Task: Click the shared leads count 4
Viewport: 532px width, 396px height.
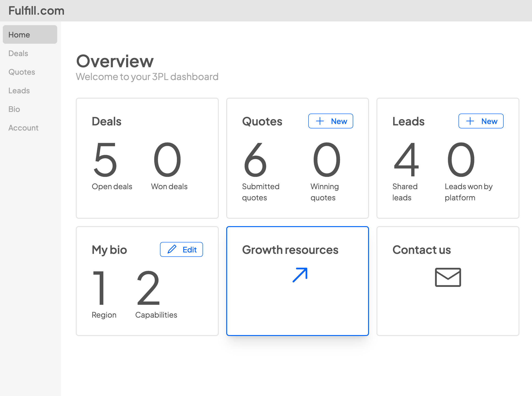Action: 406,160
